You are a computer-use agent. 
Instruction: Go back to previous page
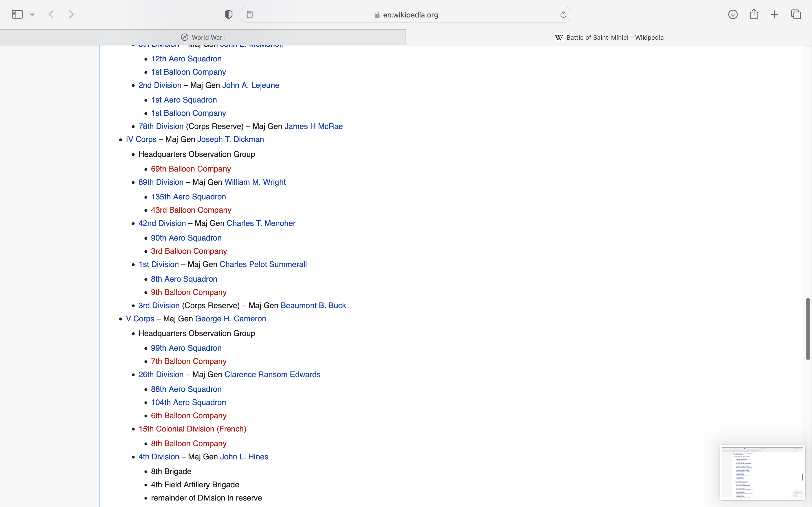tap(52, 14)
